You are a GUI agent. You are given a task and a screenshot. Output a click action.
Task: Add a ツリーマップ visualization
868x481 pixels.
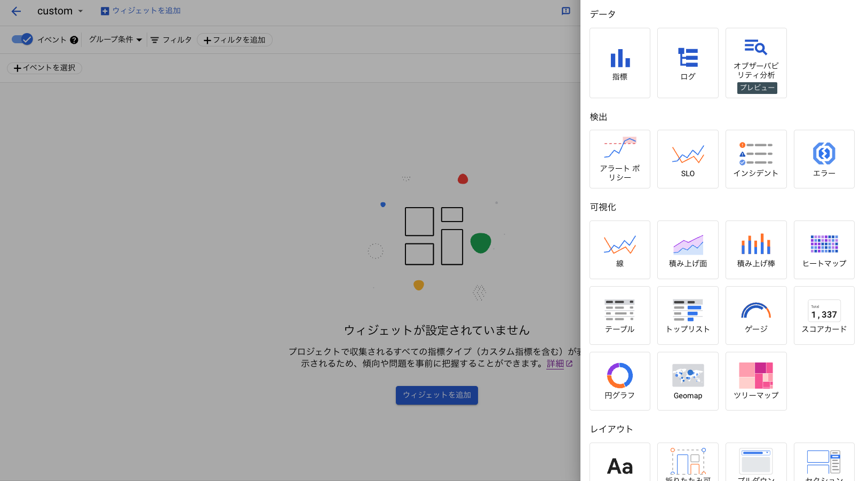(x=756, y=381)
